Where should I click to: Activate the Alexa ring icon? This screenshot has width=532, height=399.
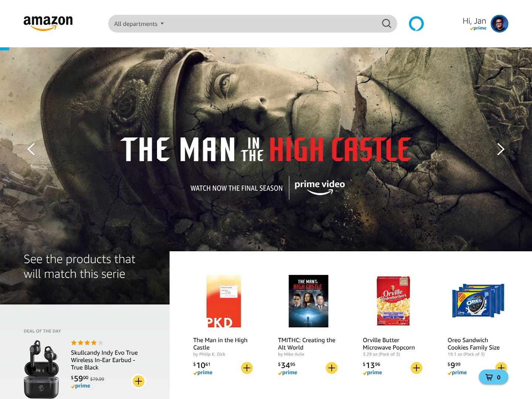pyautogui.click(x=416, y=24)
